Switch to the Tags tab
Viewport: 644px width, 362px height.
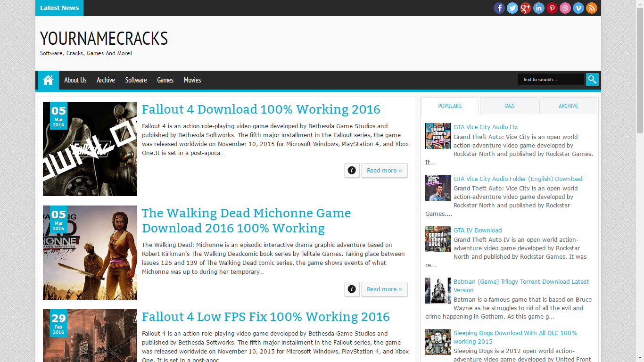coord(509,106)
